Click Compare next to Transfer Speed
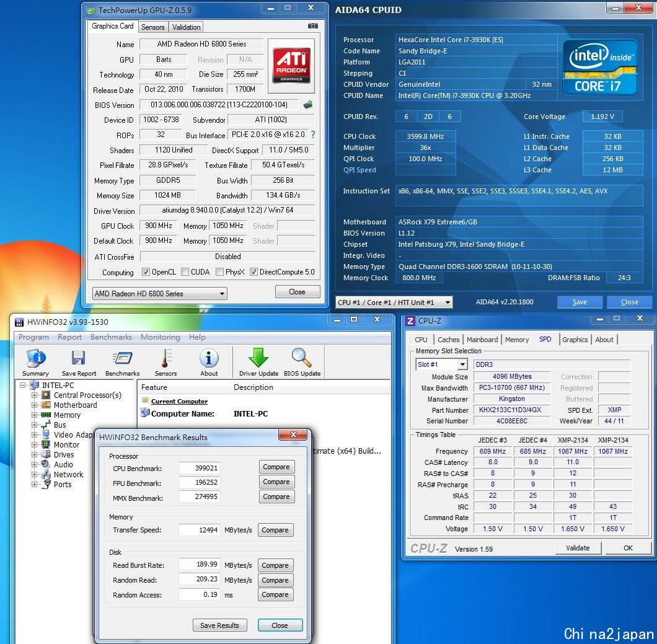This screenshot has height=644, width=657. (275, 530)
